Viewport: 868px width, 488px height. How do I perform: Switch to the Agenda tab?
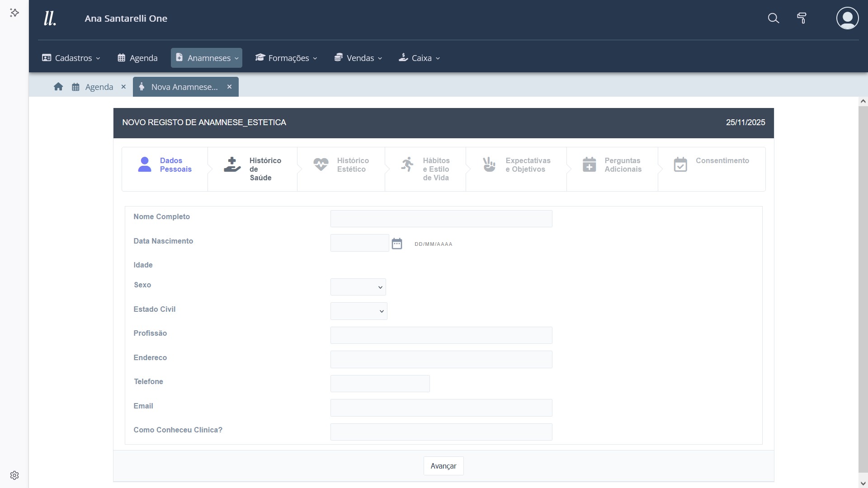[99, 87]
